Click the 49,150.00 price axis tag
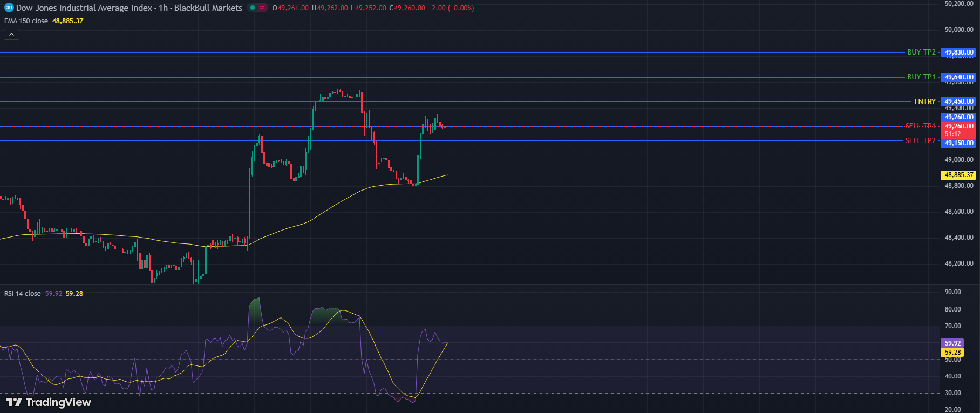The width and height of the screenshot is (980, 413). pos(958,143)
